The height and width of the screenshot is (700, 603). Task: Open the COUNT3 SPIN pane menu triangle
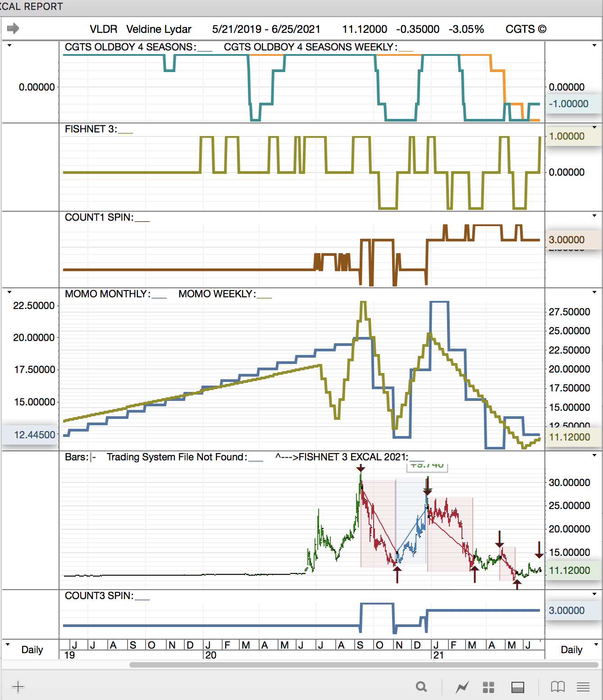[594, 594]
